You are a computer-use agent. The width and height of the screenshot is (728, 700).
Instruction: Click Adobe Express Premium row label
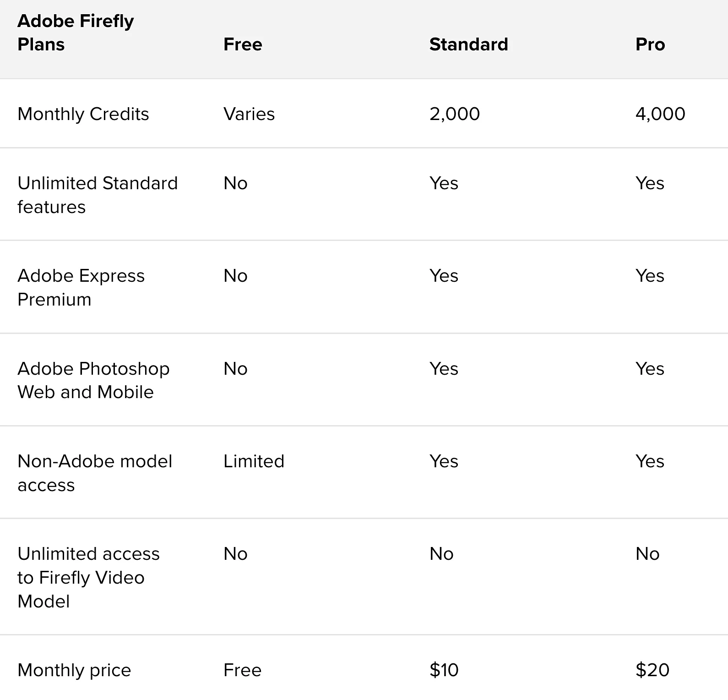pyautogui.click(x=81, y=287)
